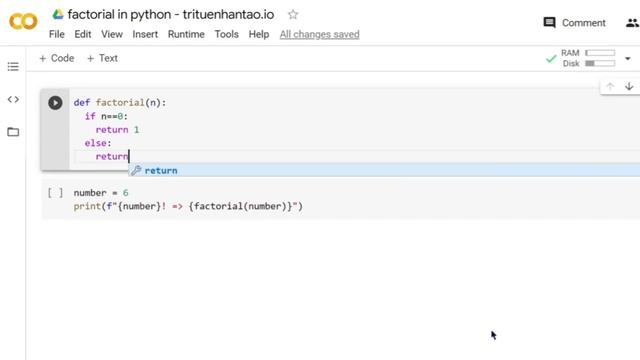
Task: Move cell up with arrow icon
Action: pyautogui.click(x=610, y=87)
